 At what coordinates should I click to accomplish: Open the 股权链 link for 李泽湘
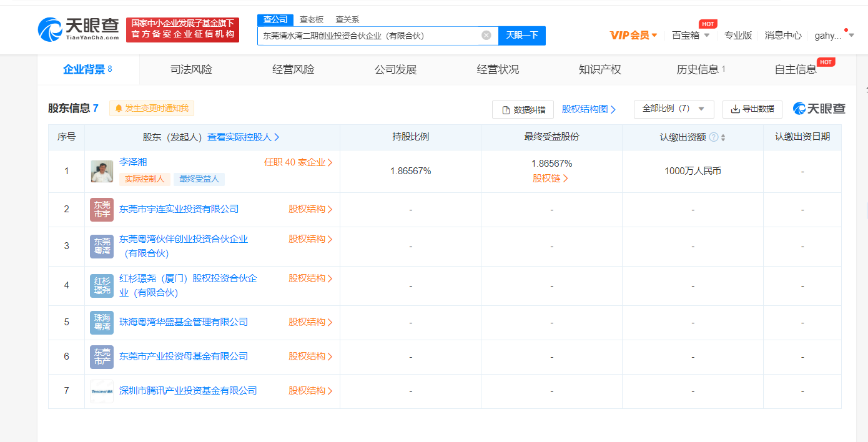551,179
